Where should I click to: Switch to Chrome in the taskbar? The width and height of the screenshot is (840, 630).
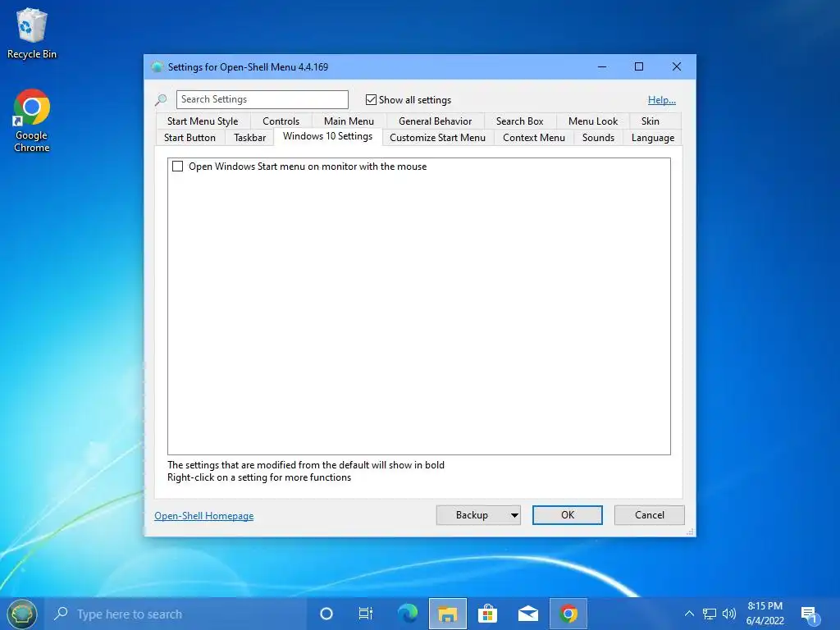point(568,614)
